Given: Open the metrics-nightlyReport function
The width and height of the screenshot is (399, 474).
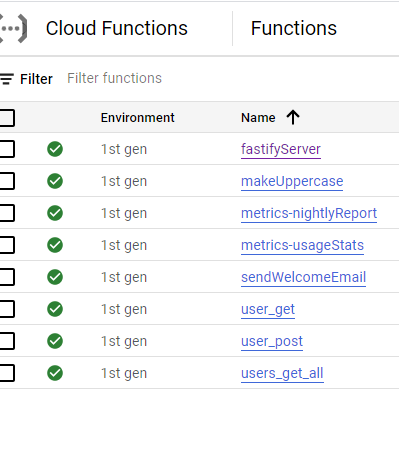Looking at the screenshot, I should (309, 213).
